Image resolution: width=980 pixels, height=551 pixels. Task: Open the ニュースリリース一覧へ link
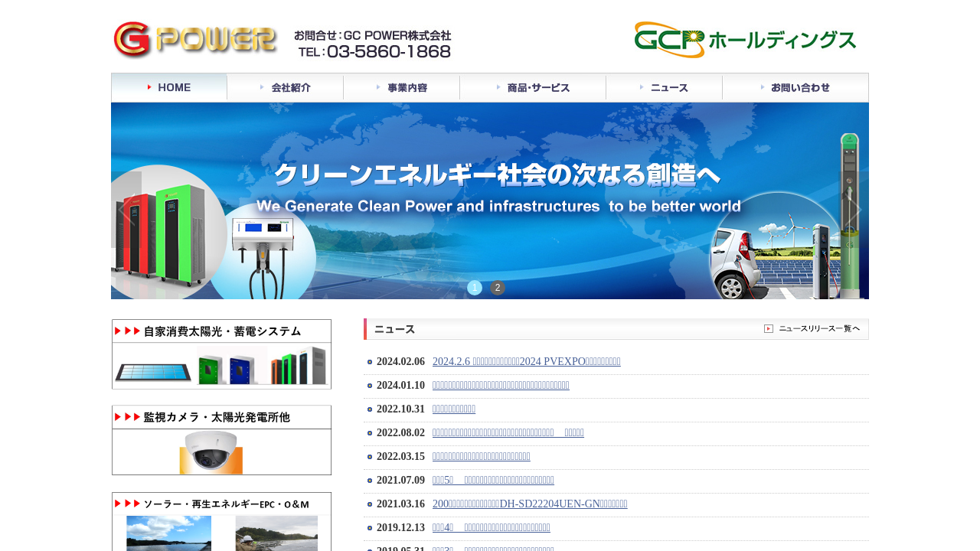coord(818,329)
